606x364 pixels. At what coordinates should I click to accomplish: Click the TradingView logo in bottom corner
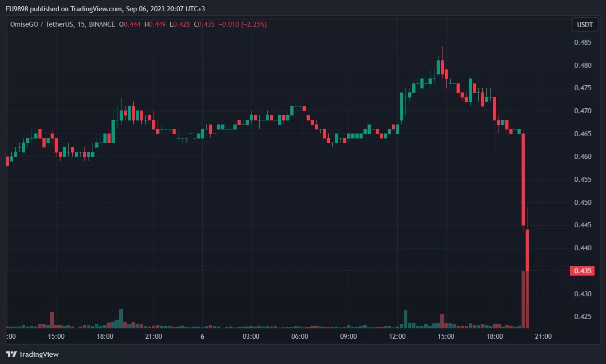pyautogui.click(x=32, y=354)
